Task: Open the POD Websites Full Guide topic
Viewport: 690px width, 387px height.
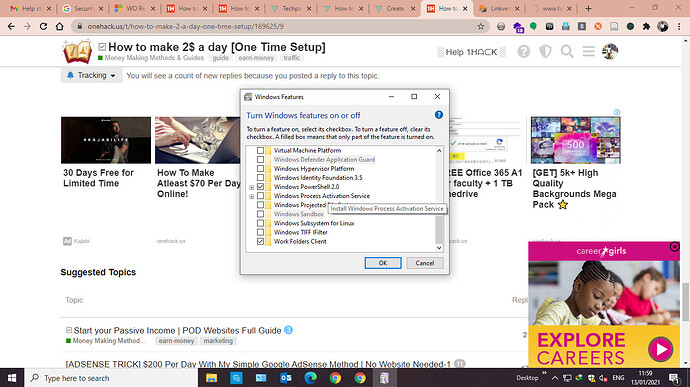Action: tap(177, 330)
